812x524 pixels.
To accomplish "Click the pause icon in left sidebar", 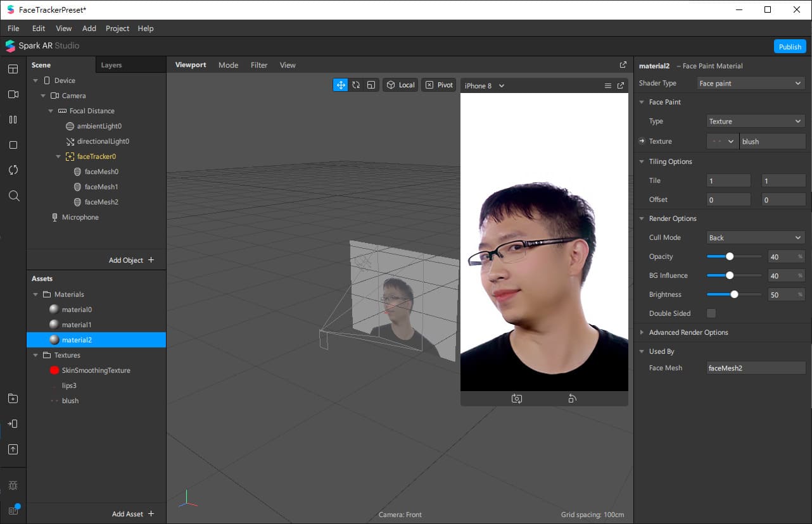I will tap(13, 120).
